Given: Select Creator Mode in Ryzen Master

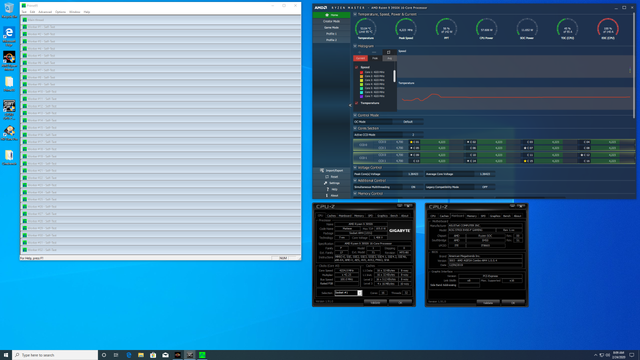Looking at the screenshot, I should tap(331, 21).
